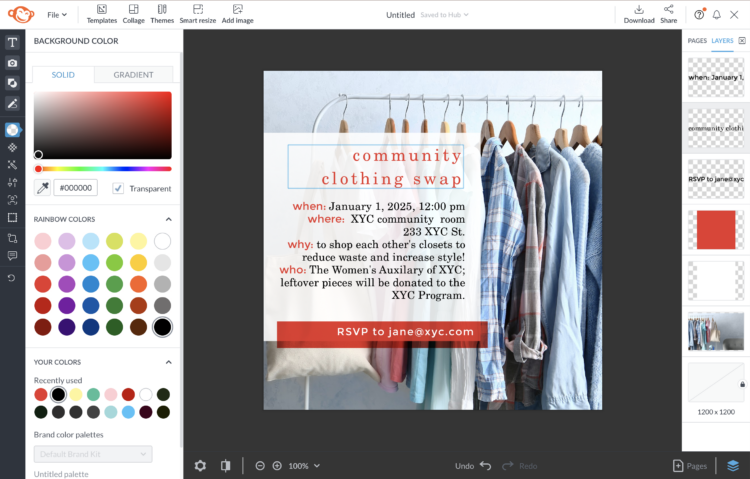Open the File menu

[x=57, y=15]
